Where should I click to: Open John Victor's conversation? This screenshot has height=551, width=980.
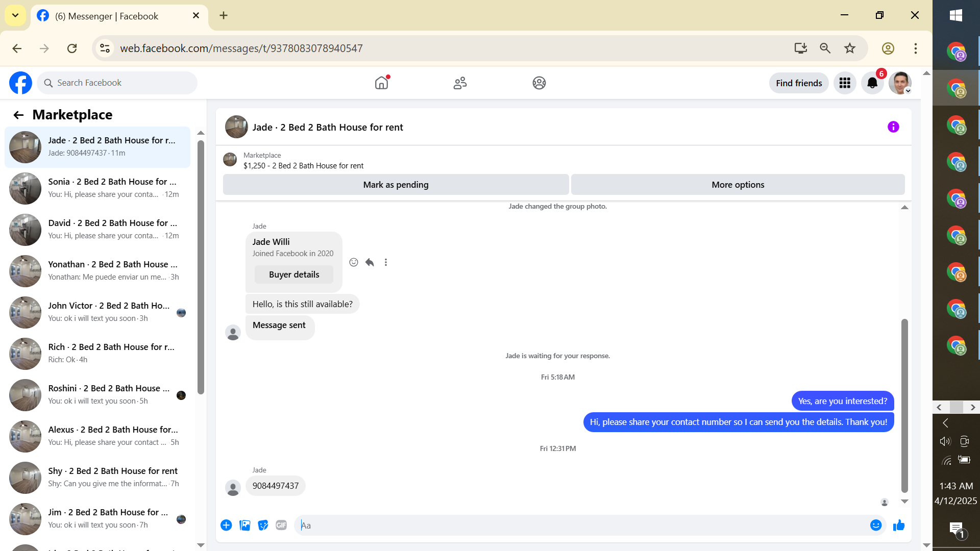97,312
